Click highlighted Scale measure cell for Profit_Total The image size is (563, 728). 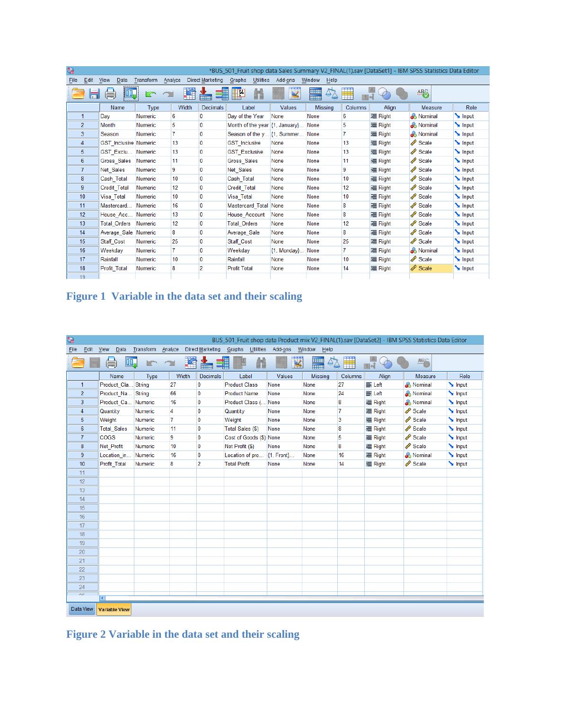point(431,269)
